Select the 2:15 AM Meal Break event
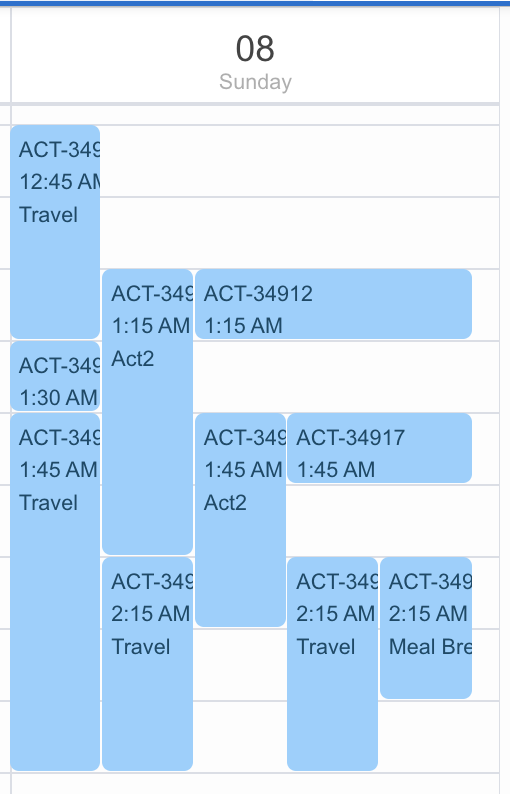 [426, 628]
